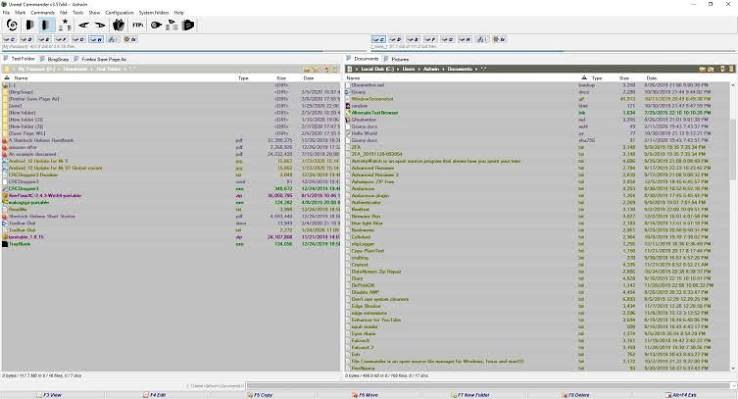Click the Users segment in the right breadcrumb
Screen dimensions: 738x399
[x=409, y=69]
